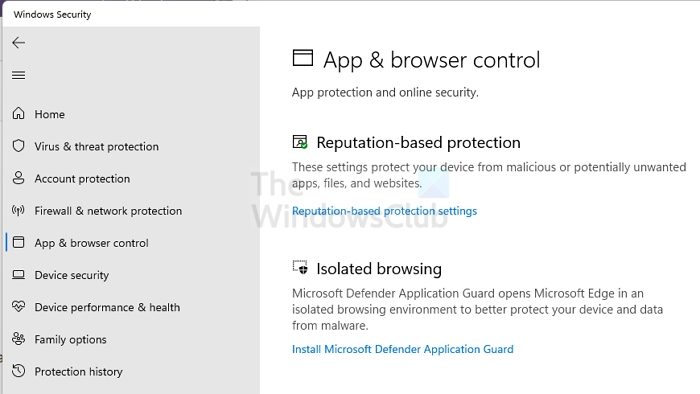Click Install Microsoft Defender Application Guard

pyautogui.click(x=403, y=349)
